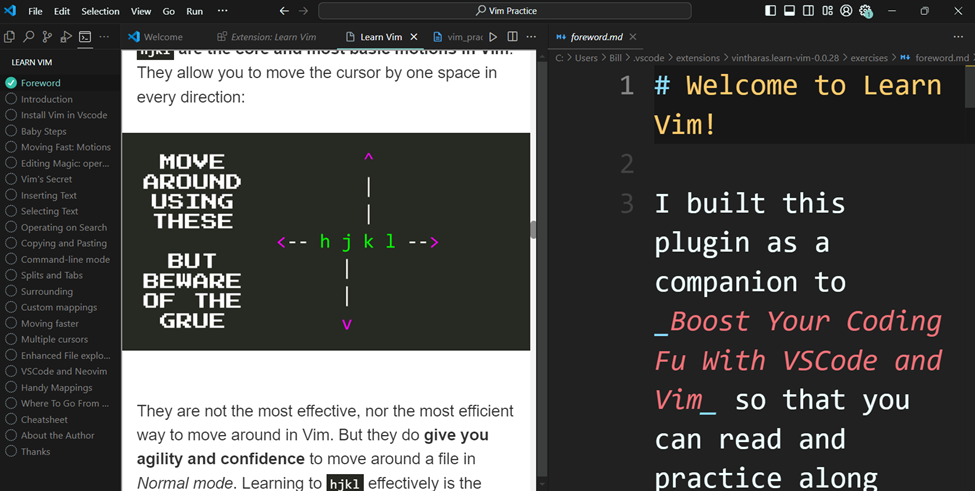Expand the Bill breadcrumb segment

click(615, 58)
